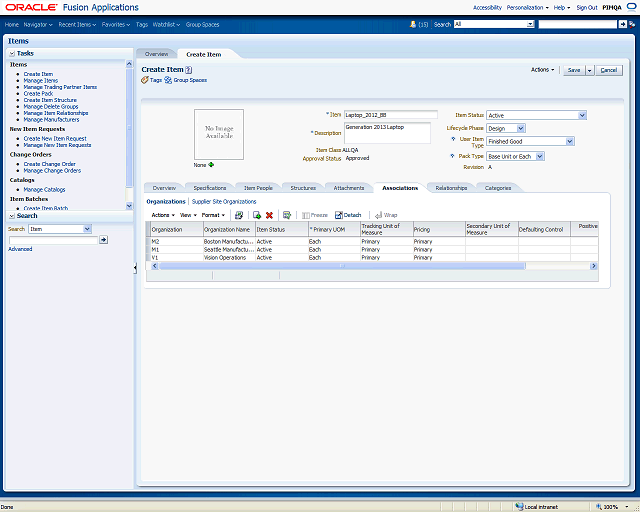This screenshot has height=512, width=640.
Task: Click the delete red X icon in Organizations toolbar
Action: (x=269, y=215)
